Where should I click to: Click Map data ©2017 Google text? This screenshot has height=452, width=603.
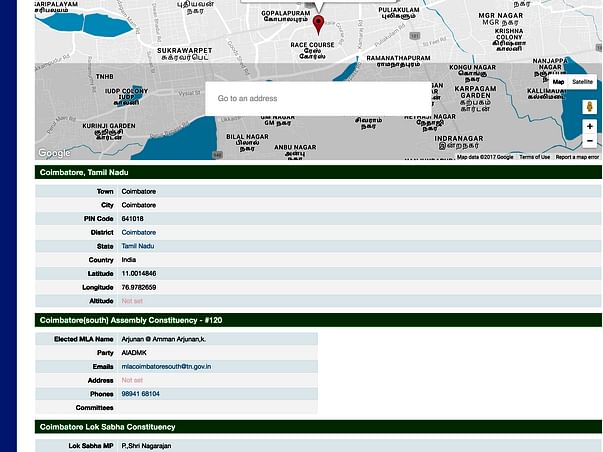tap(485, 157)
